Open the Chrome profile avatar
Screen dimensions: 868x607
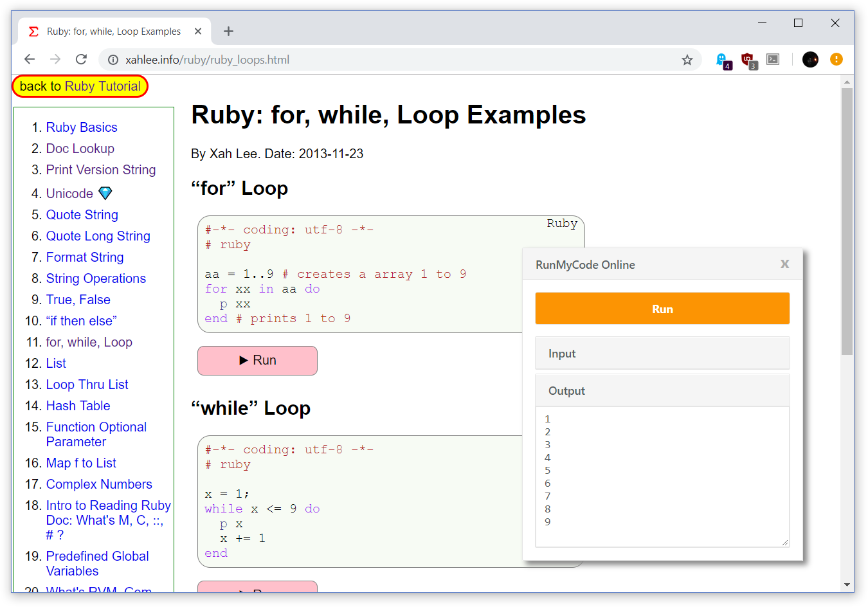(811, 59)
